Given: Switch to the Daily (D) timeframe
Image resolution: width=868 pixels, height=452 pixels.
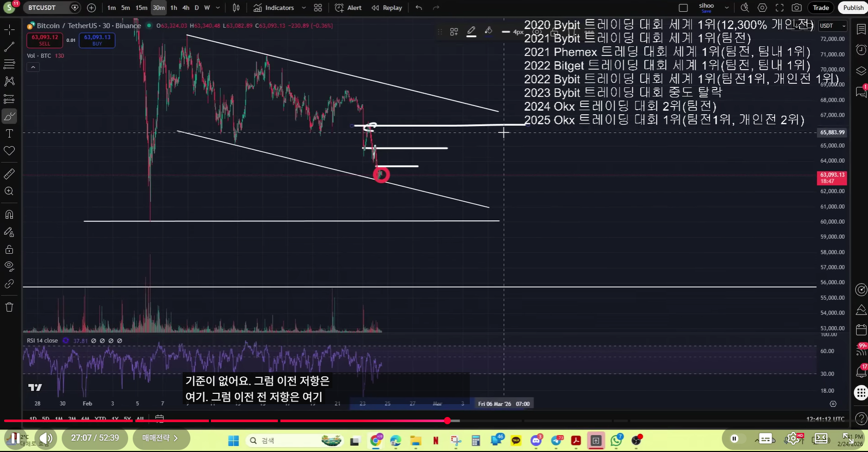Looking at the screenshot, I should [197, 8].
